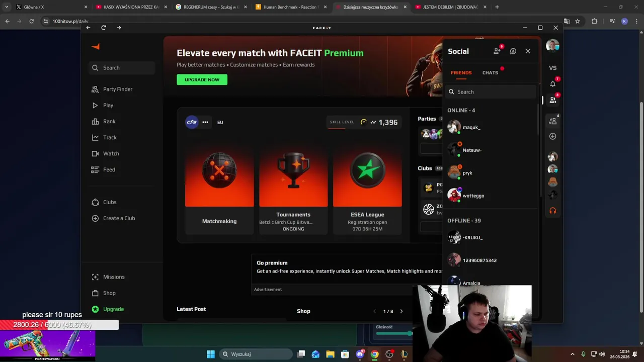Click the FACEIT app back arrow
This screenshot has width=644, height=362.
(x=88, y=28)
